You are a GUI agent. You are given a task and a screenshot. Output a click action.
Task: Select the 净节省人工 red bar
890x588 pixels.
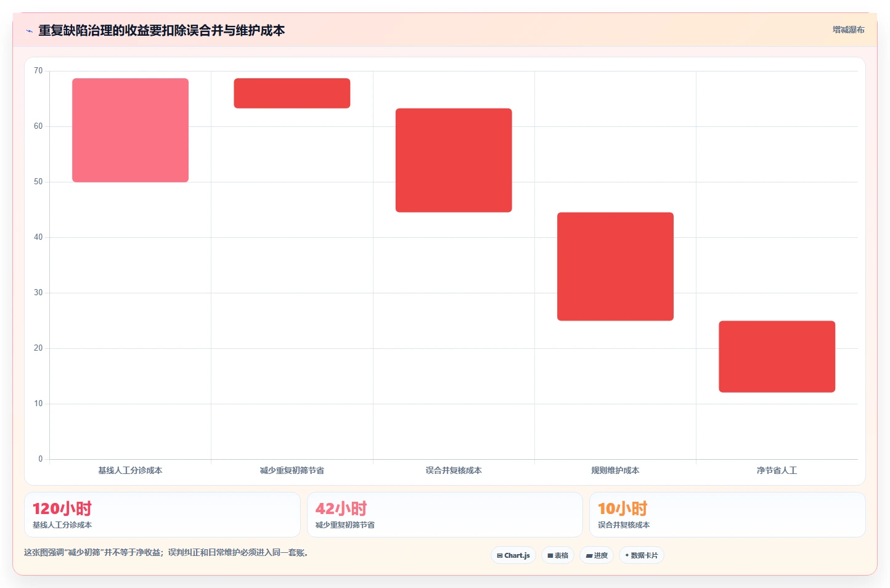click(777, 356)
